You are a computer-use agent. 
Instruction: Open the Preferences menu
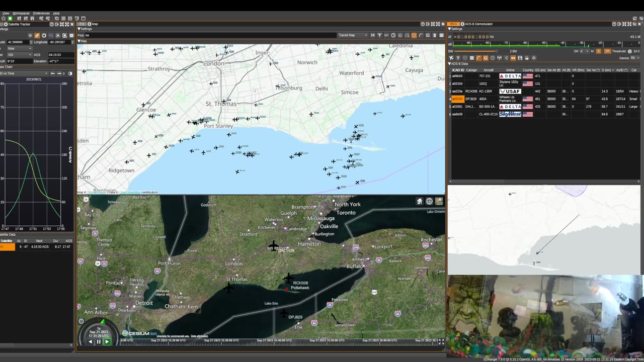click(x=41, y=13)
